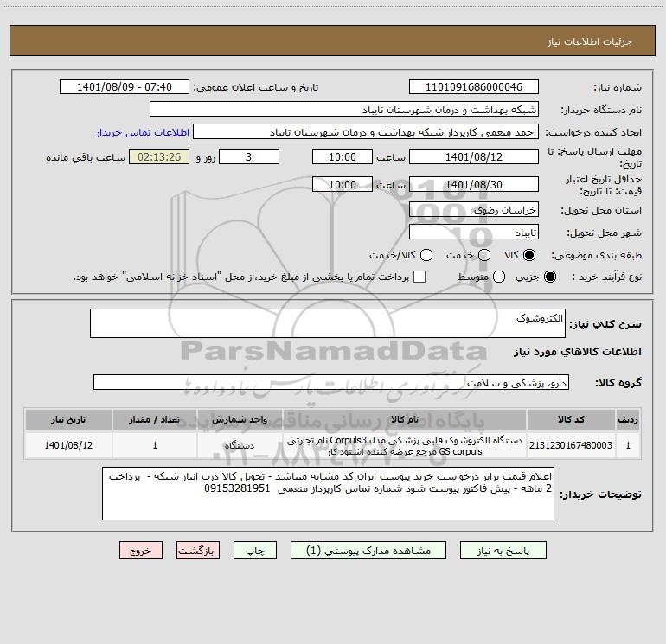This screenshot has height=644, width=666.
Task: Click مشاهده مدارک پیوستی (1) button
Action: click(x=368, y=551)
